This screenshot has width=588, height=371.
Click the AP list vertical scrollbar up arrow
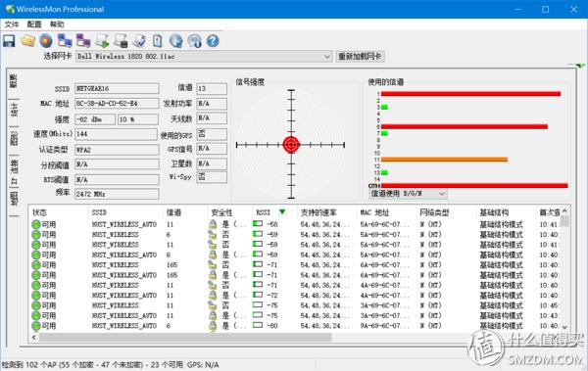[x=564, y=211]
